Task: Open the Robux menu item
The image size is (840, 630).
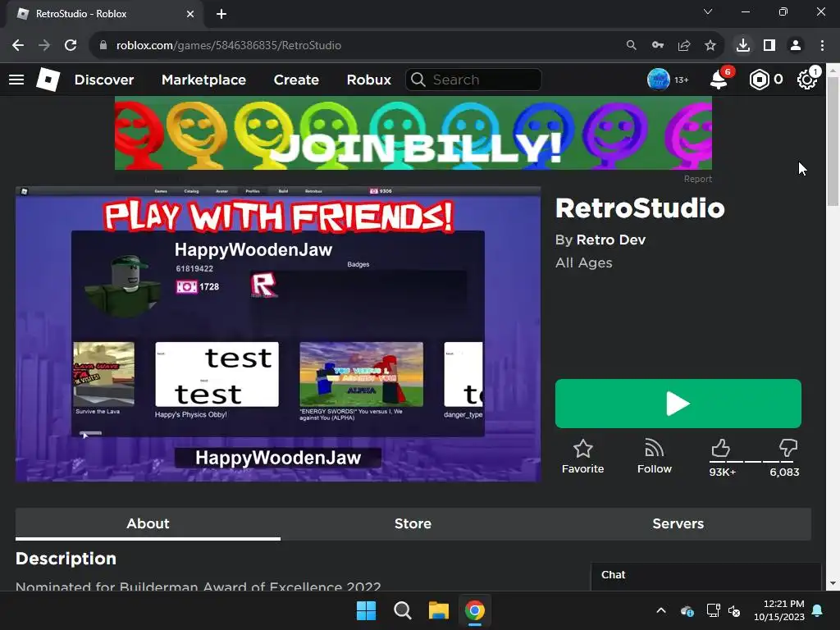Action: click(368, 80)
